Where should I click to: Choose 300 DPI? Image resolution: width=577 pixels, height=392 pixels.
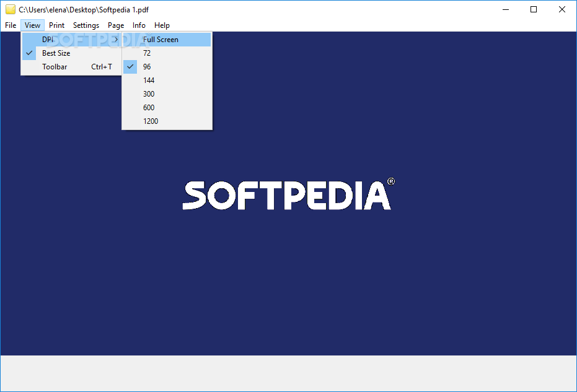[167, 94]
